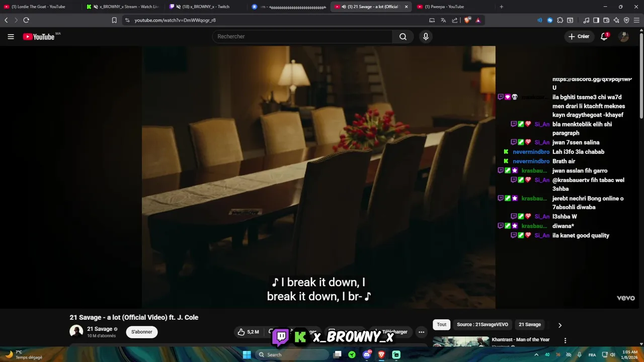Open Khantrast Man of the Year thumbnail
The width and height of the screenshot is (644, 362).
point(461,341)
